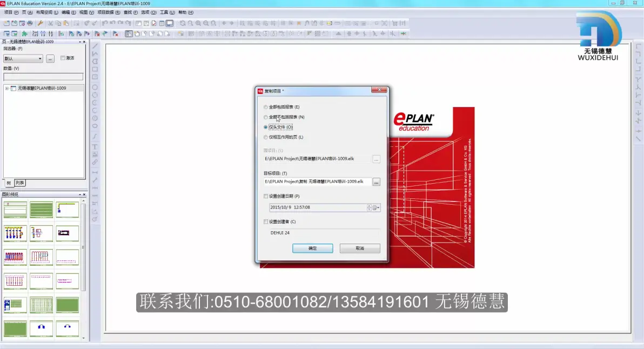Check the 激活 filter checkbox
Viewport: 644px width, 349px height.
point(63,58)
